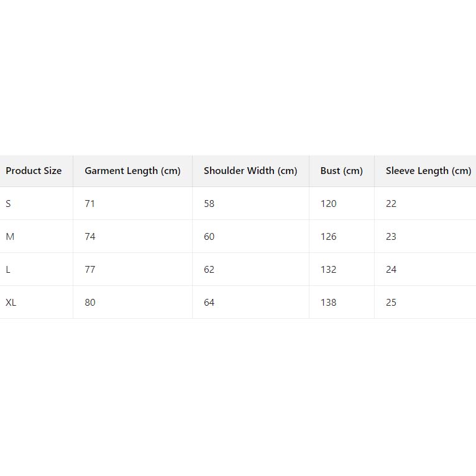
Task: Select the S size row label
Action: 9,204
